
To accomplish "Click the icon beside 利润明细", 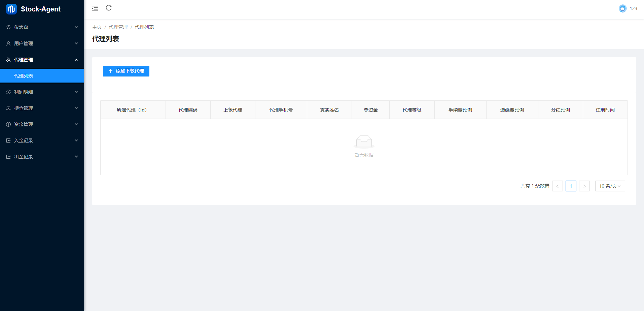I will (x=8, y=92).
